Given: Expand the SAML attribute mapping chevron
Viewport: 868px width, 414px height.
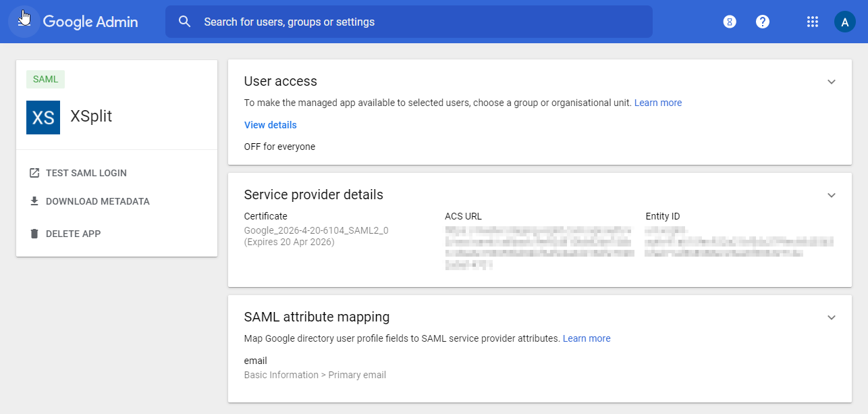Looking at the screenshot, I should click(x=832, y=317).
